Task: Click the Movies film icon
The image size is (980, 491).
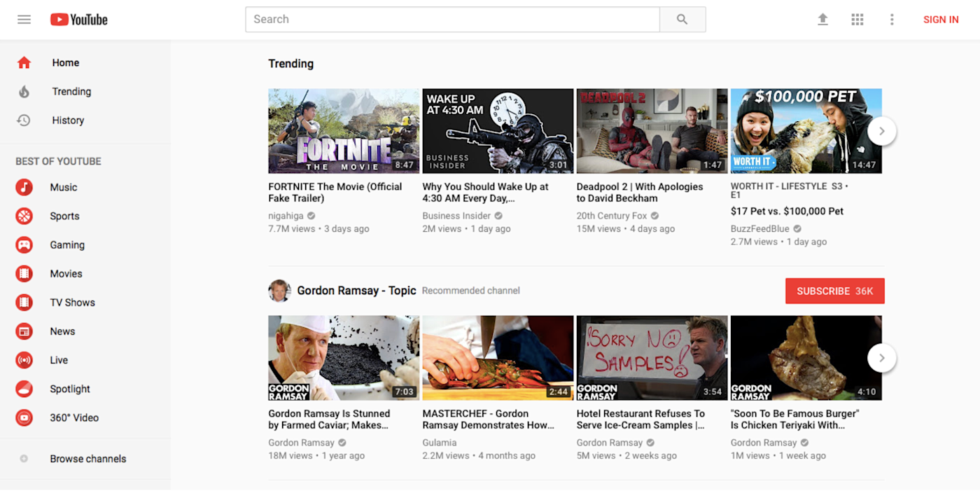Action: tap(24, 273)
